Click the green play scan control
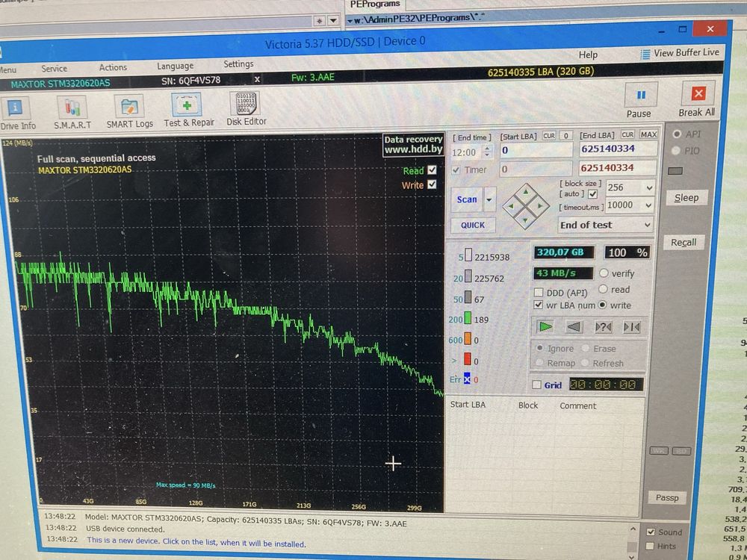Viewport: 747px width, 560px height. point(545,327)
